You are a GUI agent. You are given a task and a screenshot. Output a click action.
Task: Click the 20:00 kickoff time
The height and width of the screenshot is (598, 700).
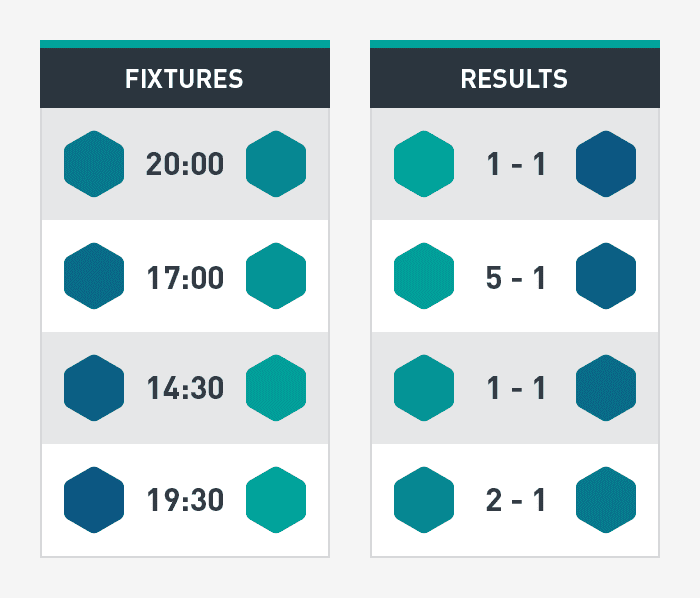(x=185, y=164)
